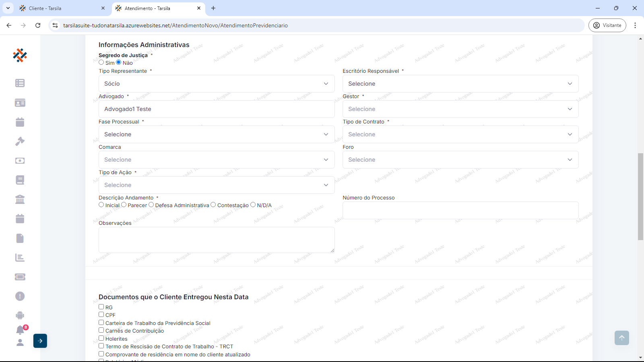644x362 pixels.
Task: Click the Tarsila logo in sidebar
Action: (20, 56)
